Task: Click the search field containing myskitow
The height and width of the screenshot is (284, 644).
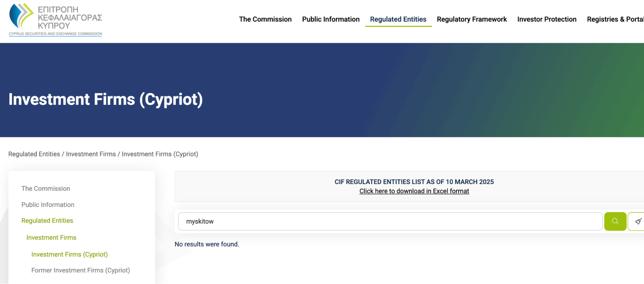Action: [390, 221]
